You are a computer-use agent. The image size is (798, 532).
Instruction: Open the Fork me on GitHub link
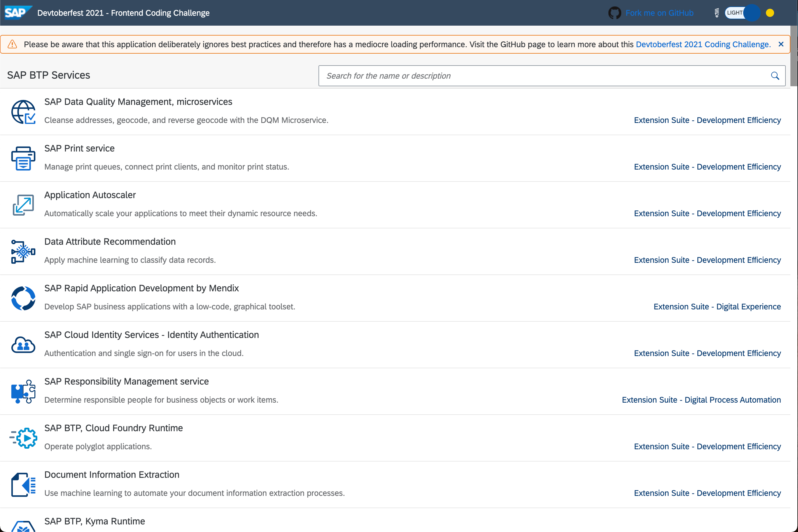659,13
